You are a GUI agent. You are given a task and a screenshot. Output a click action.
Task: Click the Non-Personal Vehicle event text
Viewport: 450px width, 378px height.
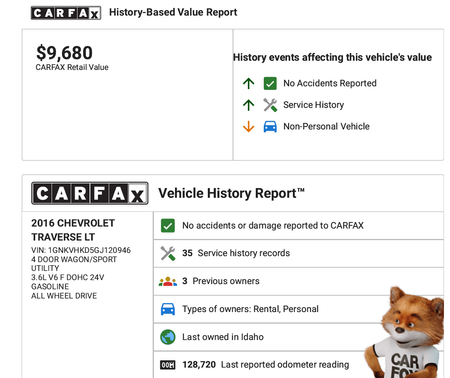[326, 127]
